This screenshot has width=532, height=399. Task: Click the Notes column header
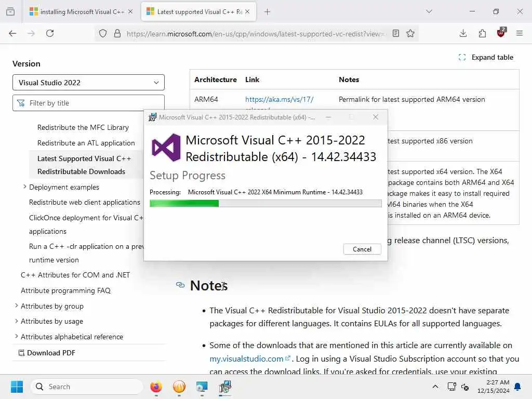[x=349, y=79]
